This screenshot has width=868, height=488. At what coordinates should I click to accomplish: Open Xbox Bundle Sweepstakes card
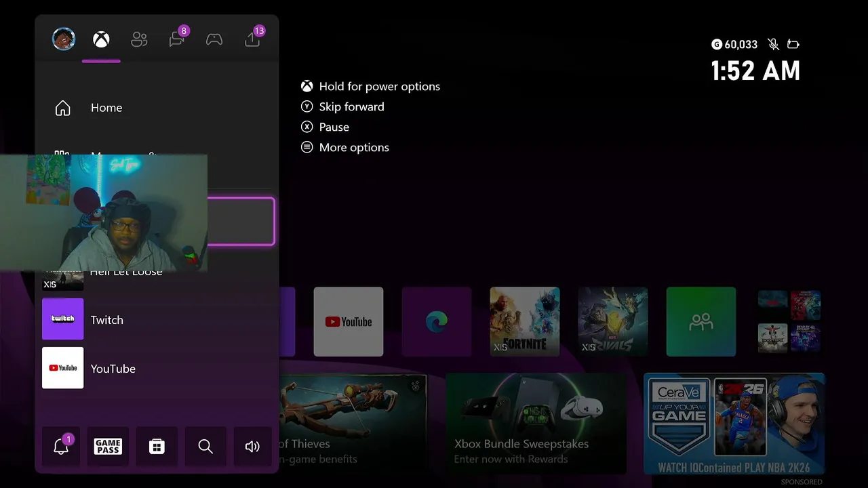point(536,423)
